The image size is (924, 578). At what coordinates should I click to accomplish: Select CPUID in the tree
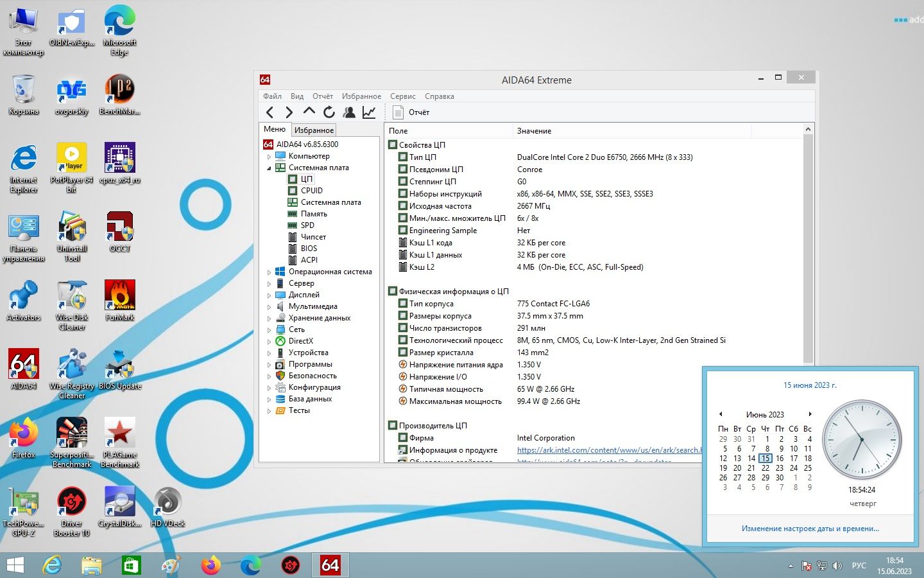[x=312, y=191]
